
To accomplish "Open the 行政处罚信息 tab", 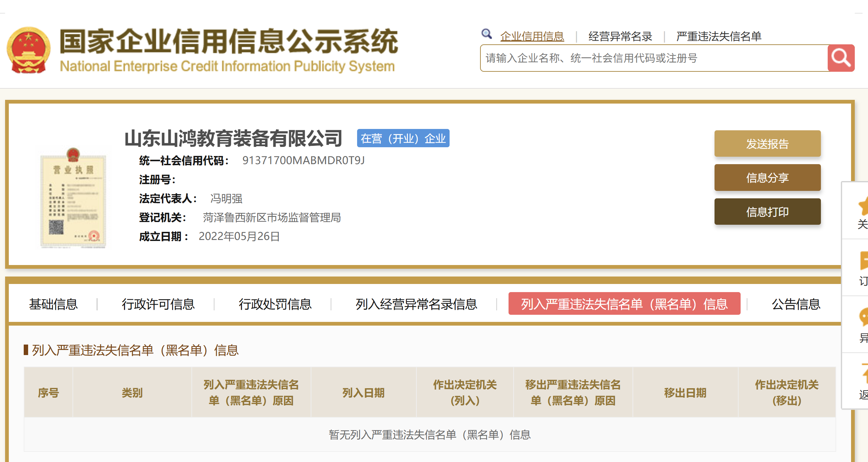I will click(275, 304).
